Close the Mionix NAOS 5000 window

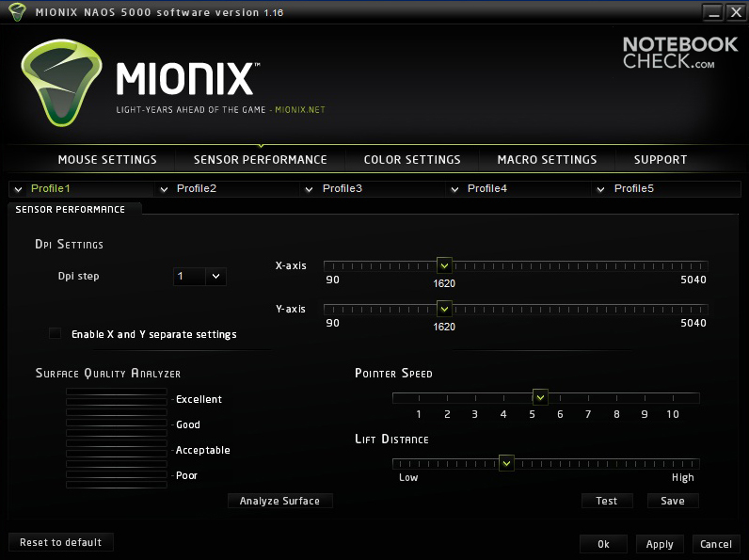pos(736,12)
